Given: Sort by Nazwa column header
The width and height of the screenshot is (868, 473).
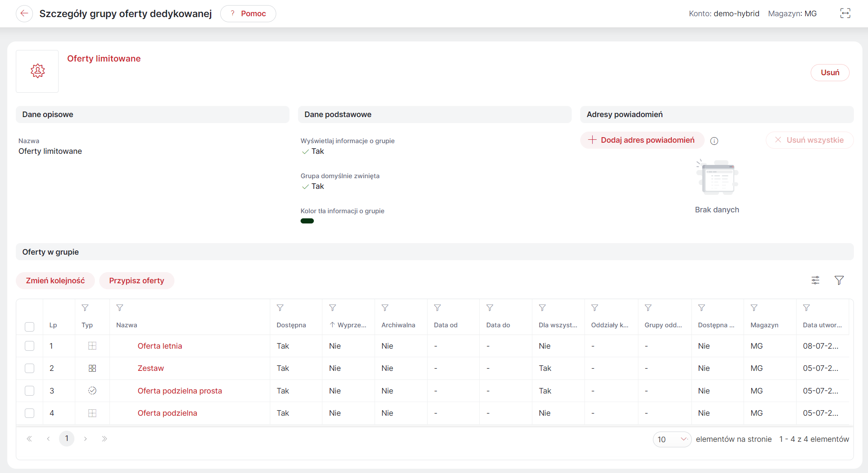Looking at the screenshot, I should click(x=127, y=325).
